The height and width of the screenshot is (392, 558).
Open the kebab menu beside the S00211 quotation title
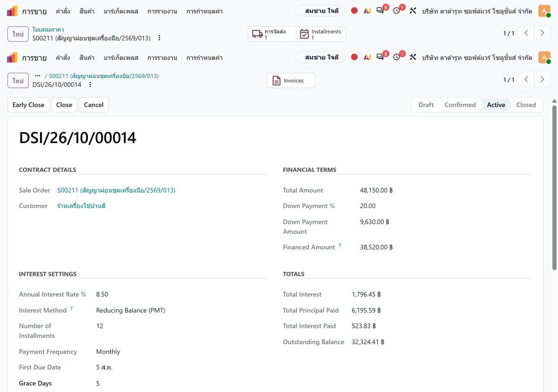pos(159,38)
